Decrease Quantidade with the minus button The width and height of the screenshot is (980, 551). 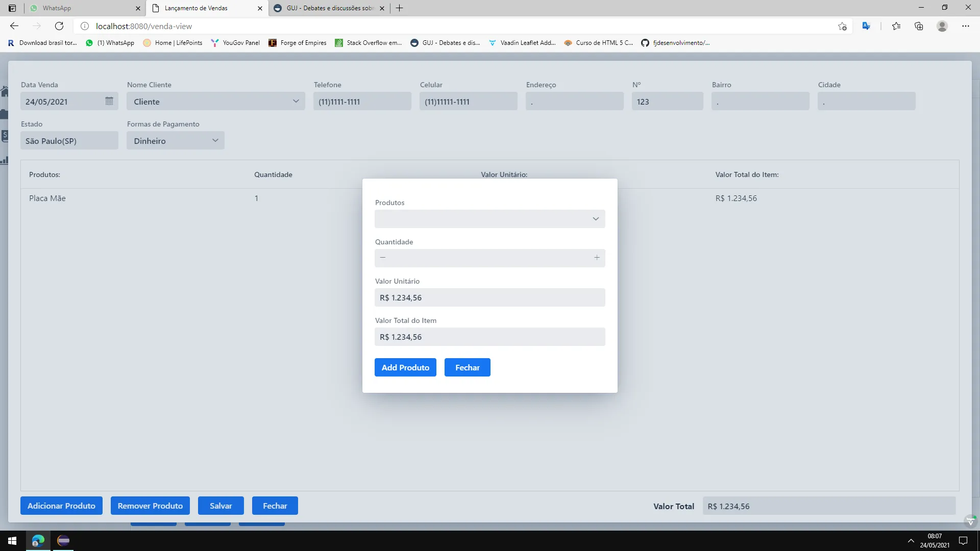tap(383, 258)
